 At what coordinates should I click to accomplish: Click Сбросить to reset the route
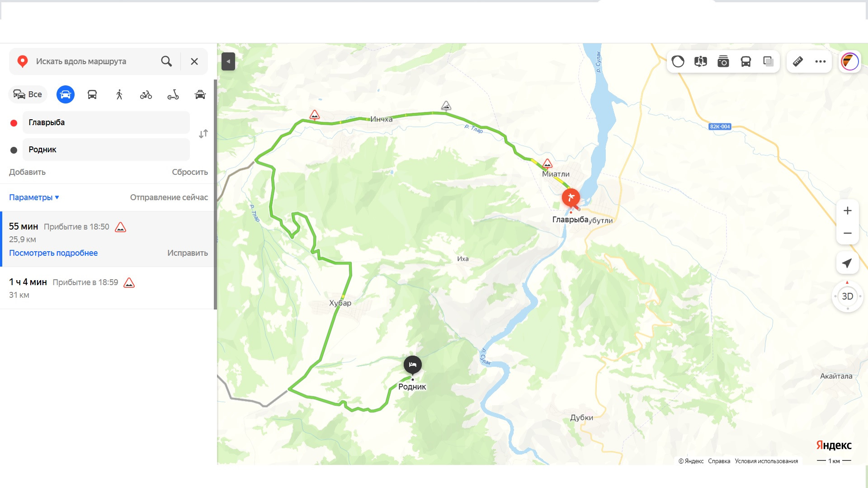pyautogui.click(x=190, y=172)
